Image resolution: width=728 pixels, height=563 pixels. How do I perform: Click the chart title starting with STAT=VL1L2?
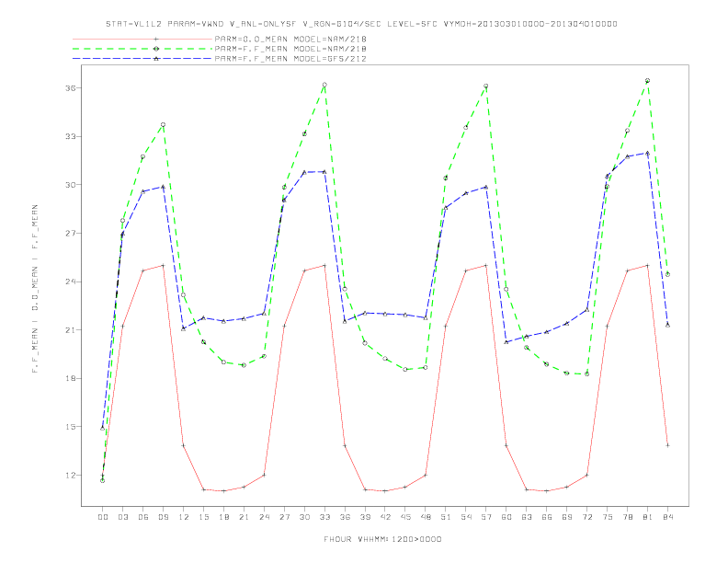pos(361,24)
